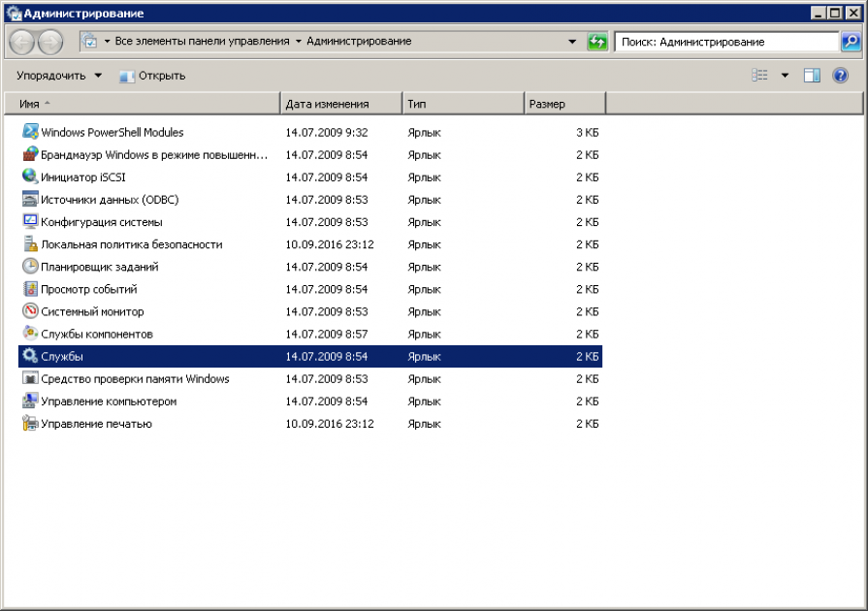Sort by the Размер column header
Image resolution: width=868 pixels, height=611 pixels.
tap(547, 104)
